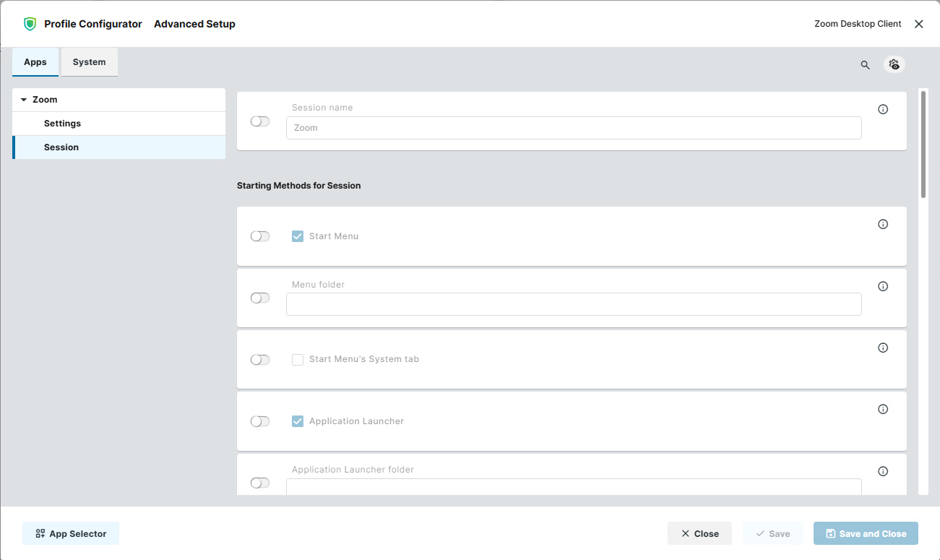This screenshot has height=560, width=940.
Task: Enable the Start Menu's System tab toggle
Action: coord(260,359)
